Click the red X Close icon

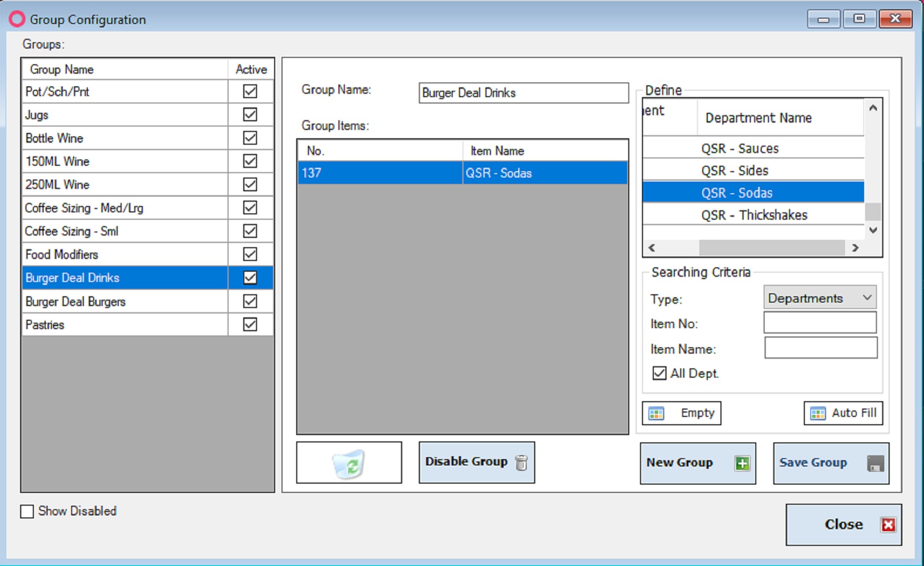(888, 525)
